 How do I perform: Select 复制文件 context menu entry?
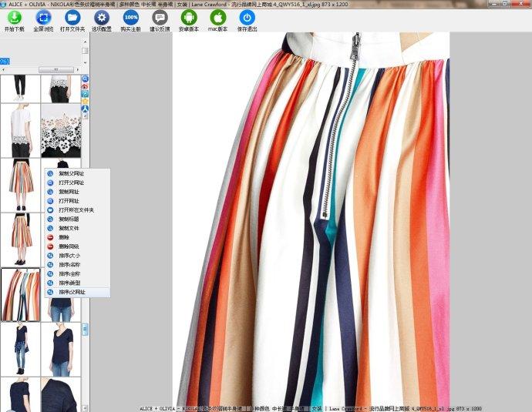[77, 229]
